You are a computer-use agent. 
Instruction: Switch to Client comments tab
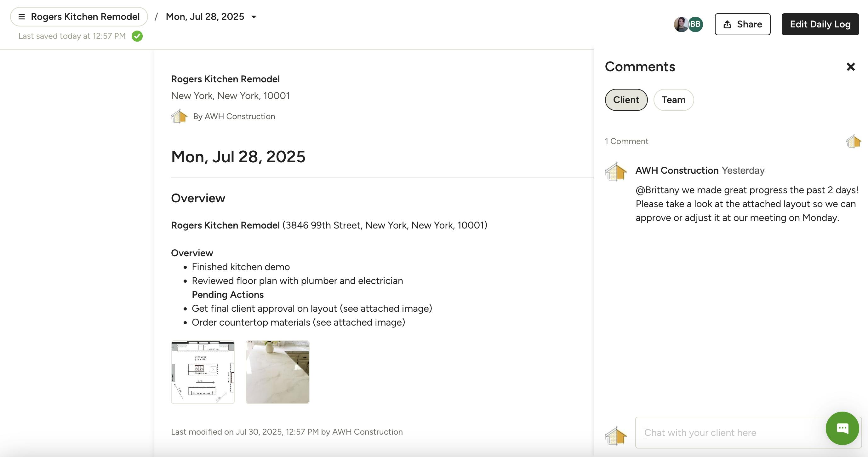click(x=626, y=100)
